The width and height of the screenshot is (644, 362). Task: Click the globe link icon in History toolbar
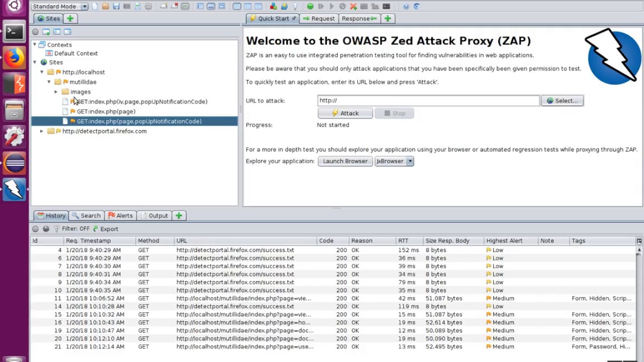tap(46, 229)
